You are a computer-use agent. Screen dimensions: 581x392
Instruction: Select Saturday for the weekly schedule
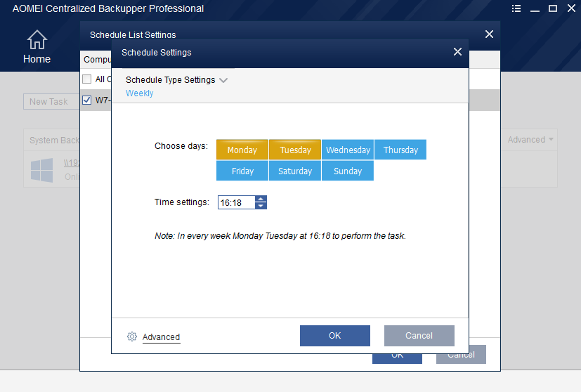(x=295, y=171)
